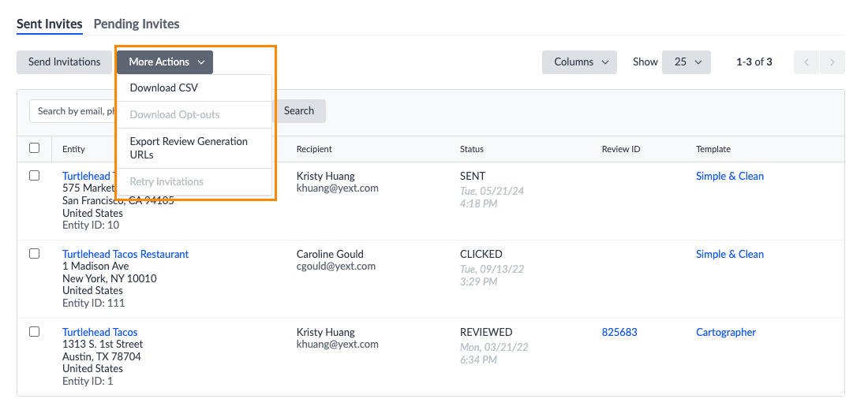Select Export Review Generation URLs
Image resolution: width=868 pixels, height=410 pixels.
click(x=194, y=148)
